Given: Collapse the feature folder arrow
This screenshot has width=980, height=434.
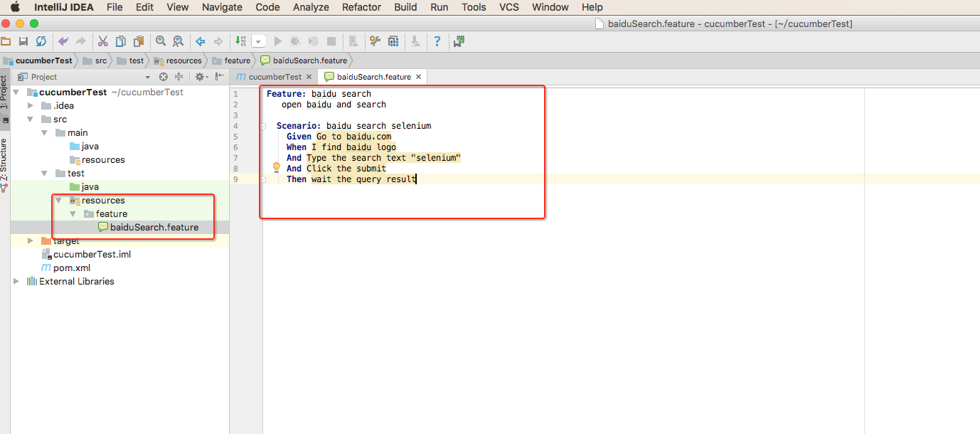Looking at the screenshot, I should (73, 214).
